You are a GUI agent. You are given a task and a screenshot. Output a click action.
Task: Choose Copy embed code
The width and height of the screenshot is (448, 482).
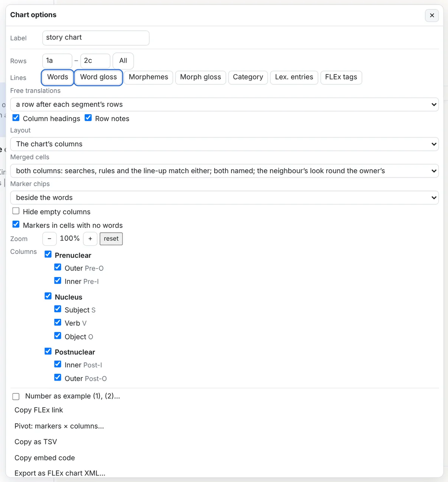coord(45,458)
